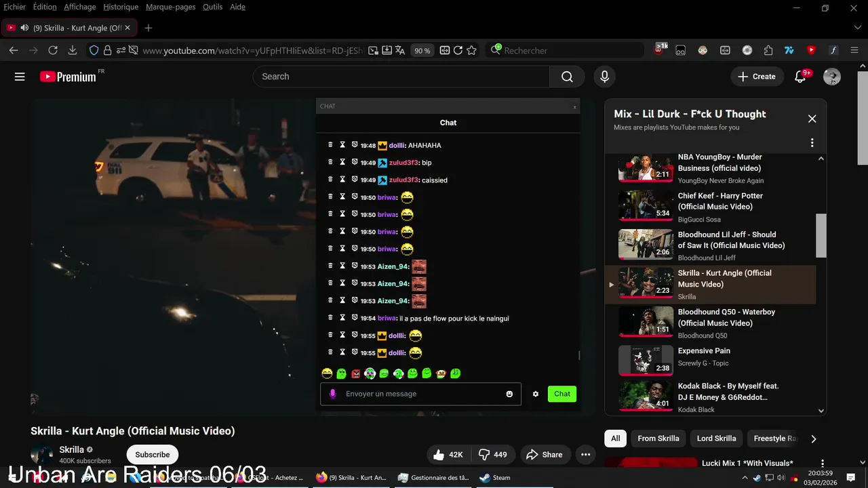
Task: Close the Mix playlist panel
Action: [812, 119]
